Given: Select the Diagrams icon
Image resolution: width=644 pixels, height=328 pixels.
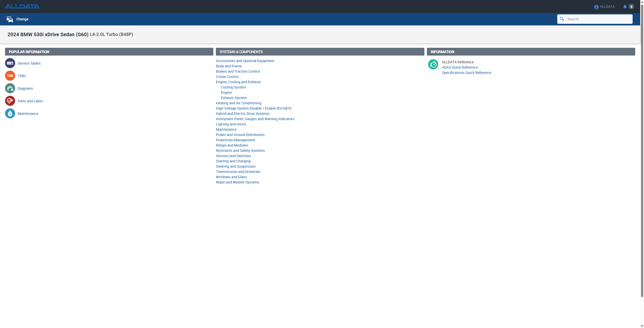Looking at the screenshot, I should pos(10,88).
